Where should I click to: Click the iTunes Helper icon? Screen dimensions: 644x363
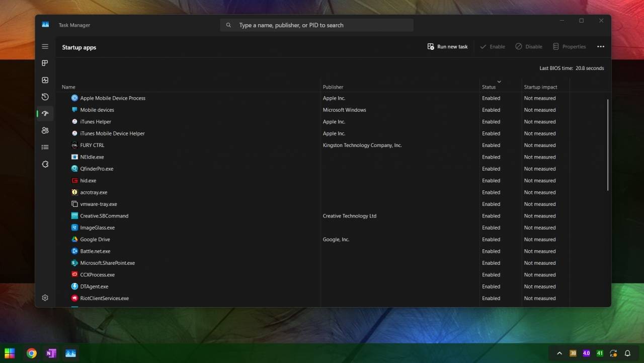pyautogui.click(x=74, y=121)
